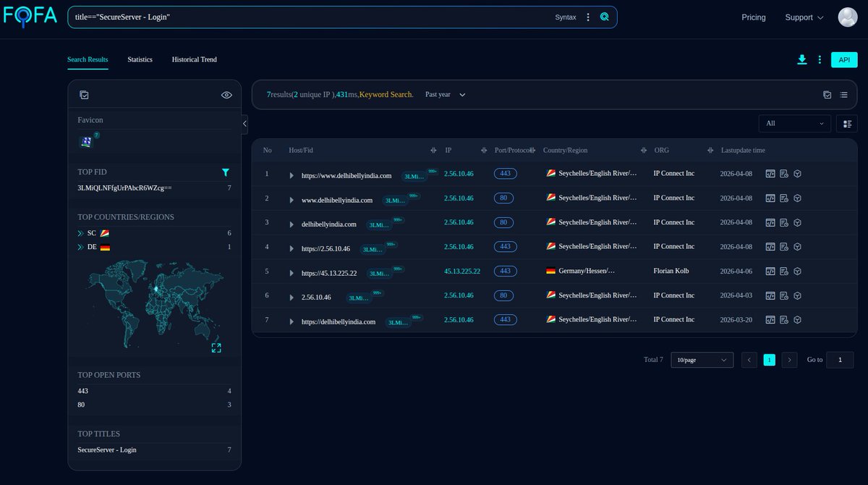Select the favicon thumbnail with count 7
This screenshot has height=485, width=868.
click(x=86, y=142)
